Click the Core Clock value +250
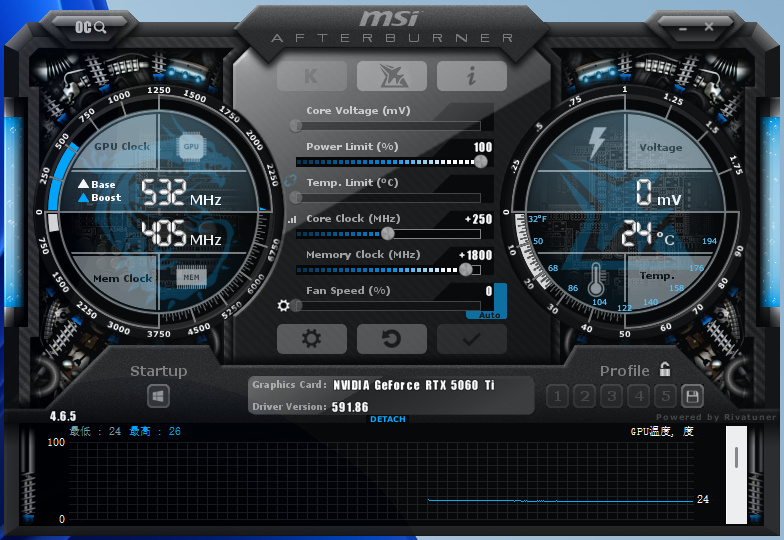This screenshot has width=784, height=540. [478, 219]
